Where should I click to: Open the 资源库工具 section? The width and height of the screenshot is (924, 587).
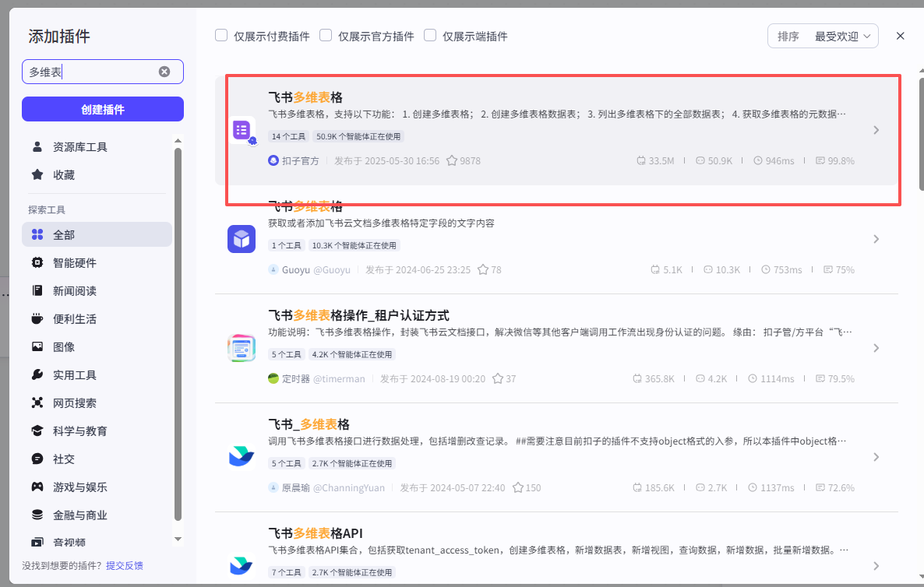coord(79,147)
